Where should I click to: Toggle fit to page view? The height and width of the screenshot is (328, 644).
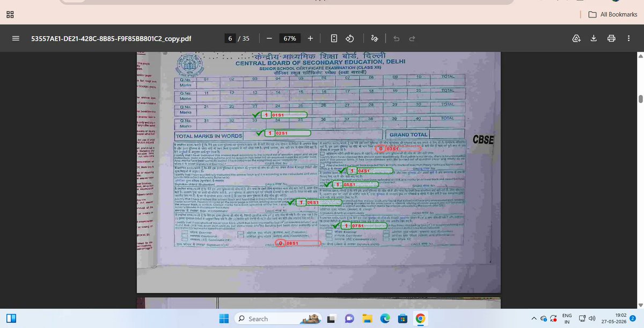click(334, 39)
